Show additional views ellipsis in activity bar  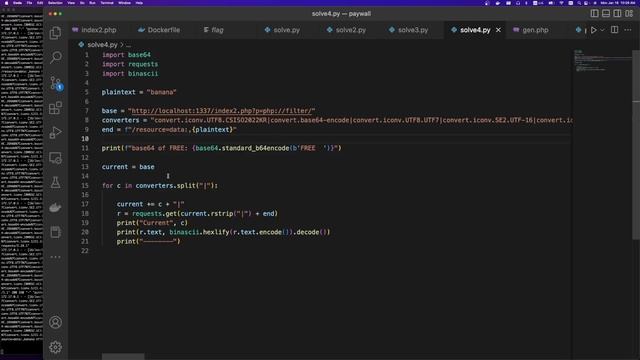(x=56, y=257)
